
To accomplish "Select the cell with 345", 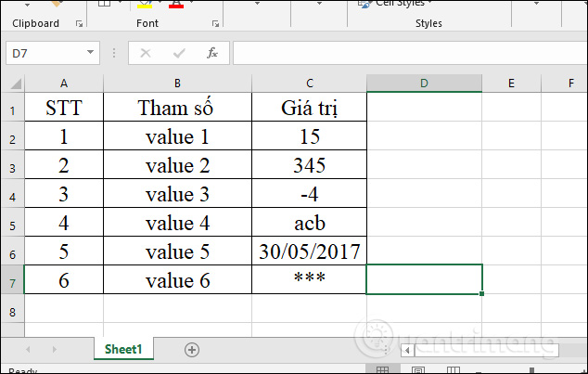I will click(x=310, y=165).
